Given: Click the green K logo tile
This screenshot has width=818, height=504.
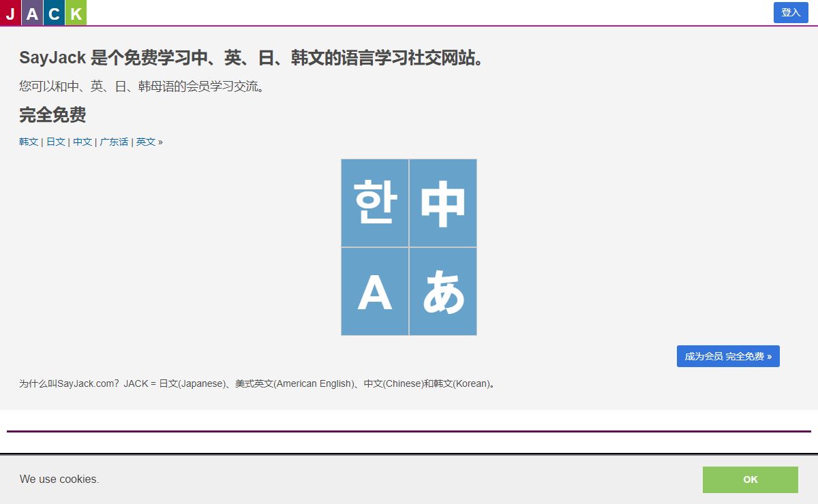Looking at the screenshot, I should pyautogui.click(x=76, y=12).
